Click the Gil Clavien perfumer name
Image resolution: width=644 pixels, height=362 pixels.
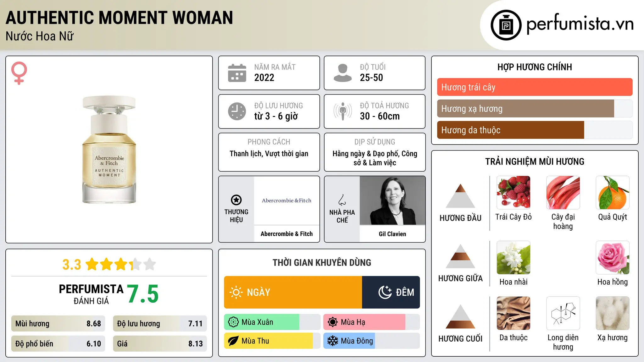[392, 234]
